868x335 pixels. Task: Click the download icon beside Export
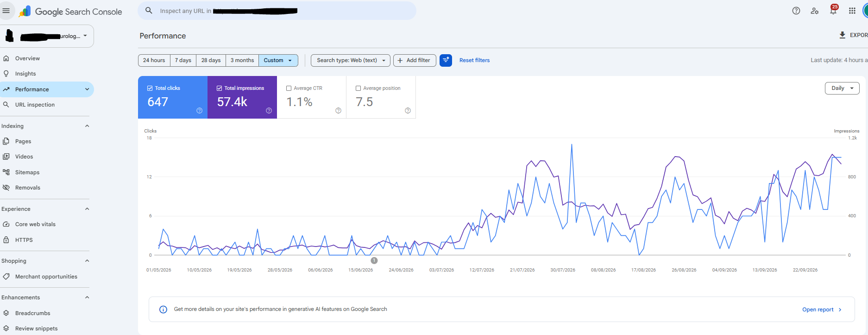pos(843,35)
